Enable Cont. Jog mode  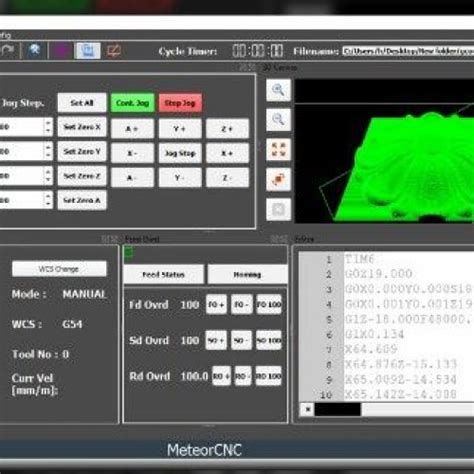133,103
